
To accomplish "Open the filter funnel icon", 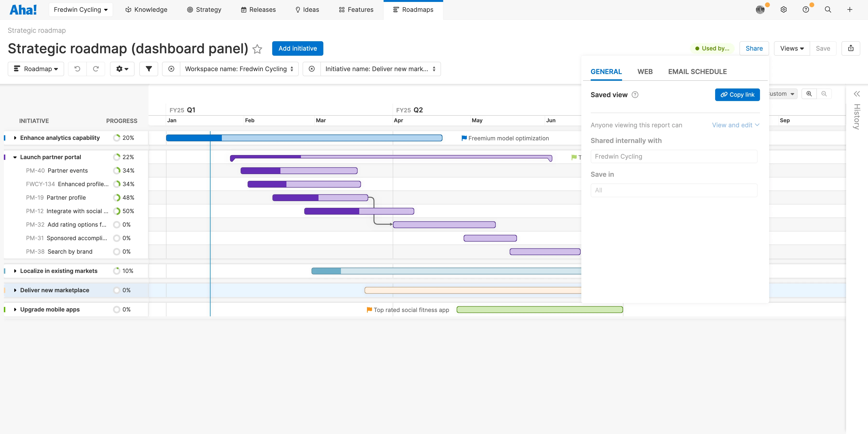I will (x=149, y=69).
